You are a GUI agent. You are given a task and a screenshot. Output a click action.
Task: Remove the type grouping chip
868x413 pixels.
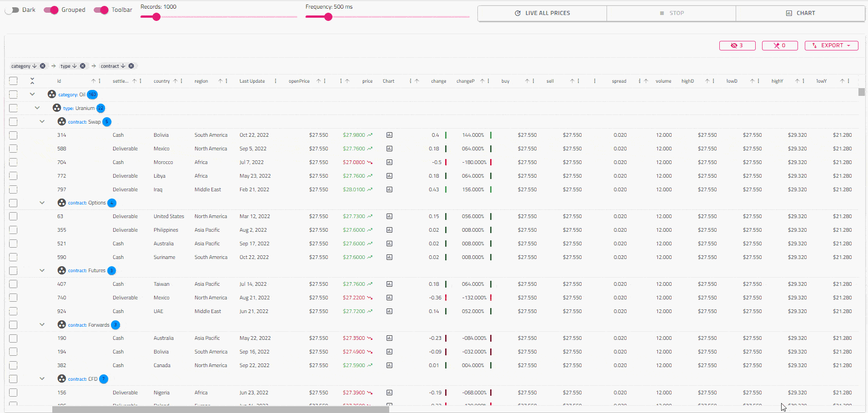(83, 66)
